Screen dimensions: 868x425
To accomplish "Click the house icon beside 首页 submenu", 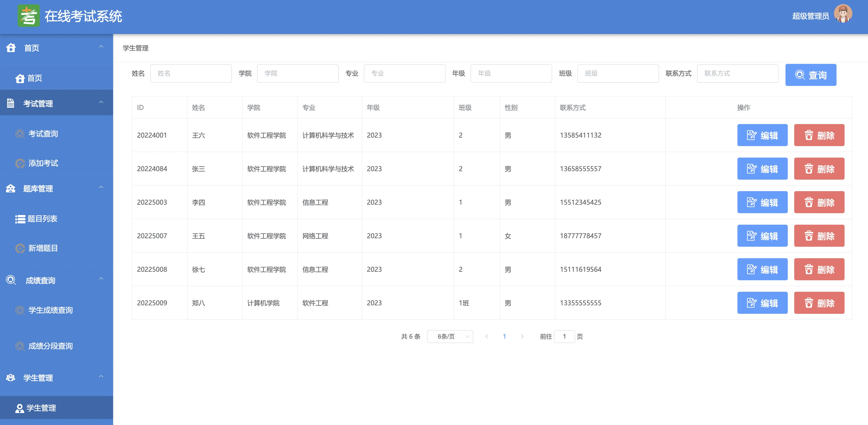I will pos(20,79).
